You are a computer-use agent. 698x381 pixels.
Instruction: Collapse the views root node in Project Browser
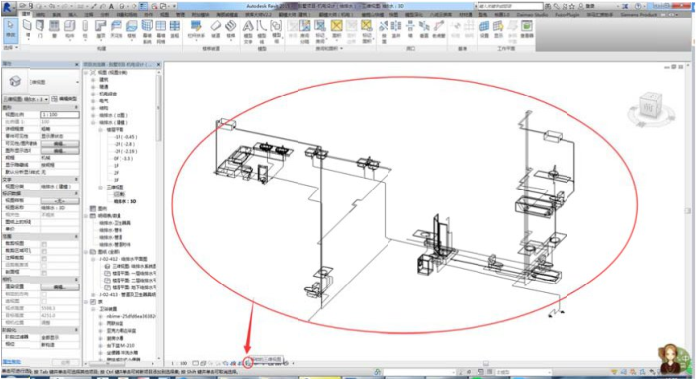(86, 73)
